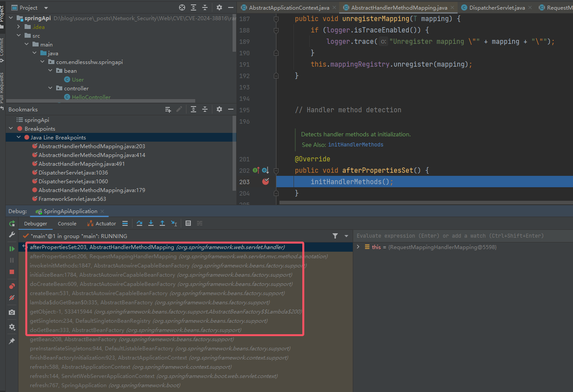View breakpoints with double red circle icon

12,286
